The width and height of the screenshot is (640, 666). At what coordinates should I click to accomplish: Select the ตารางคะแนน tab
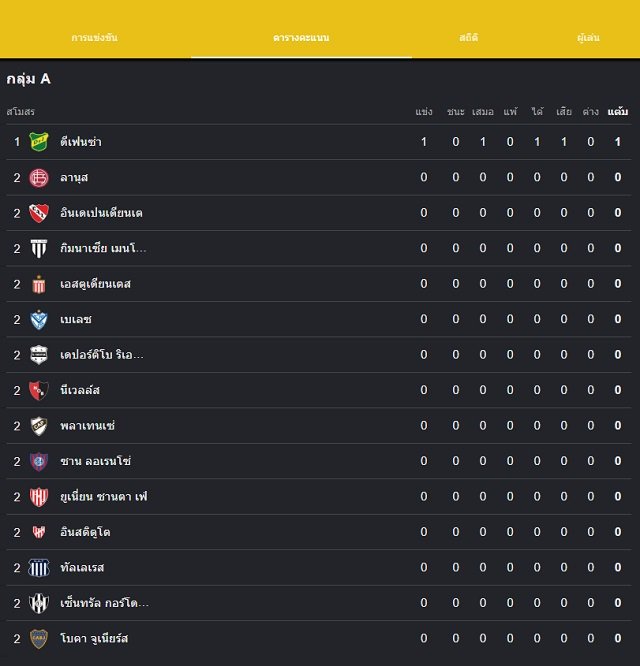(x=301, y=37)
